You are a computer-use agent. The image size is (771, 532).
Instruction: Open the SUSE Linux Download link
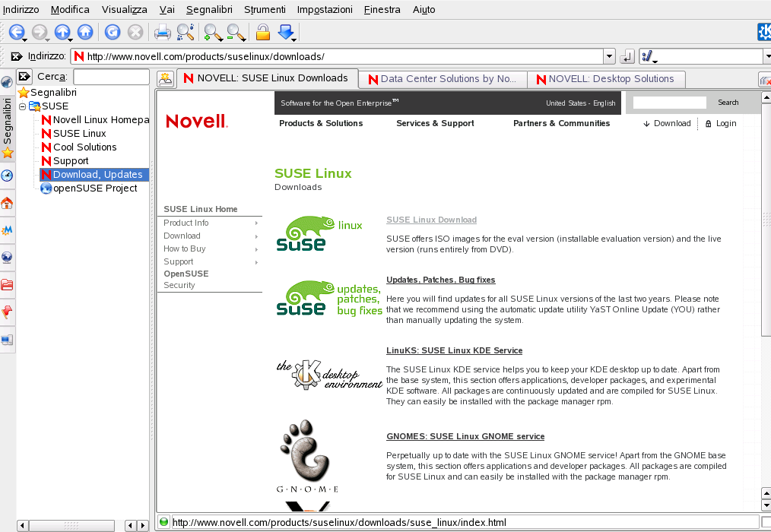point(431,220)
